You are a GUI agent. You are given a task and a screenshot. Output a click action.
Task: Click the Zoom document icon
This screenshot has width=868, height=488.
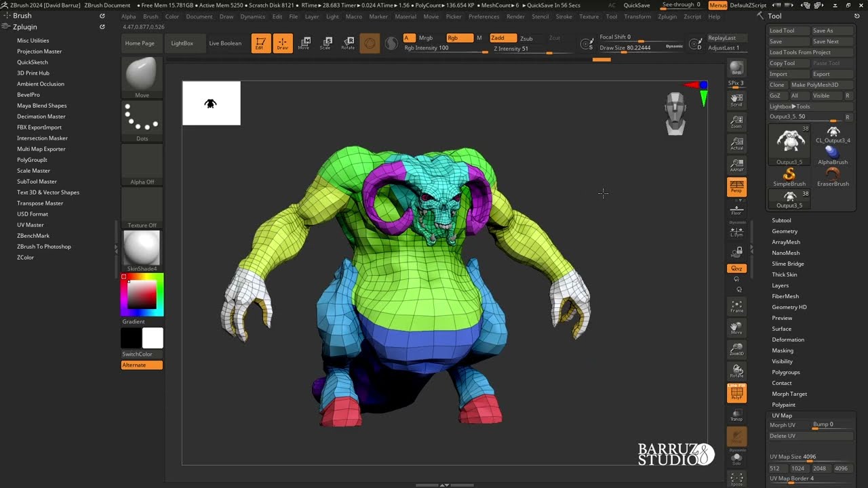736,122
